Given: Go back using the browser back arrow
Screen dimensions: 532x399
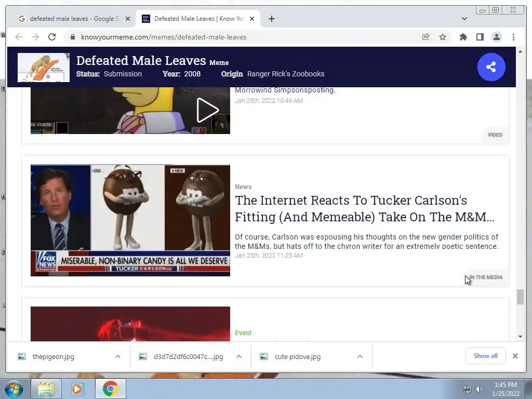Looking at the screenshot, I should (19, 37).
